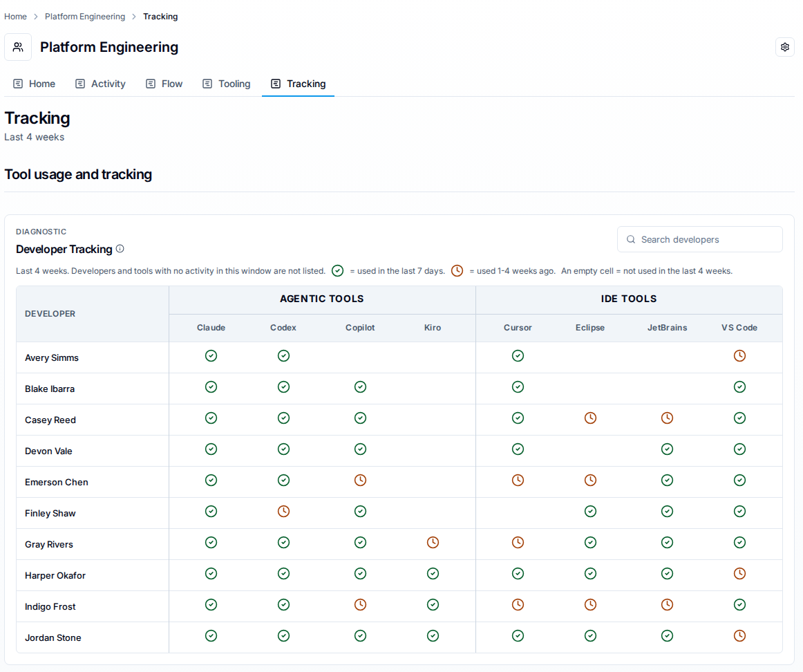Image resolution: width=803 pixels, height=672 pixels.
Task: Select developer Harper Okafor
Action: coord(55,576)
